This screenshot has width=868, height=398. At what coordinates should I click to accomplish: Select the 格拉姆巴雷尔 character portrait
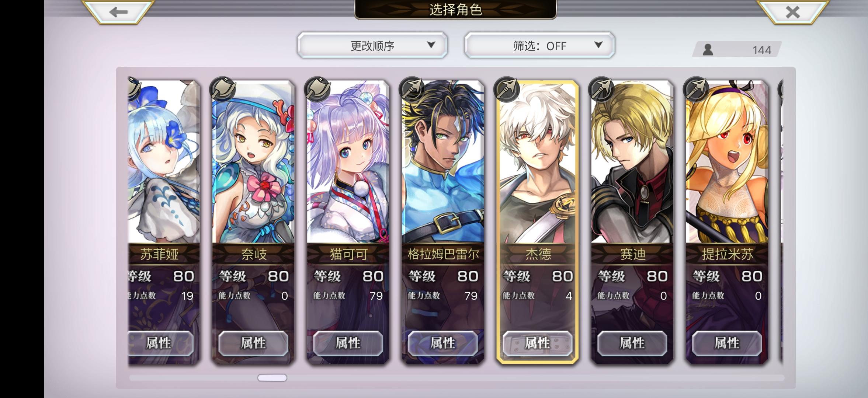[443, 162]
